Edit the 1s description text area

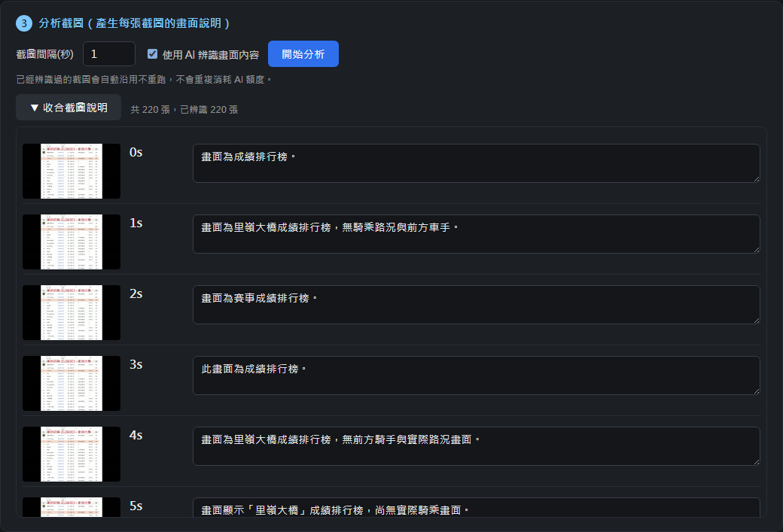[477, 234]
